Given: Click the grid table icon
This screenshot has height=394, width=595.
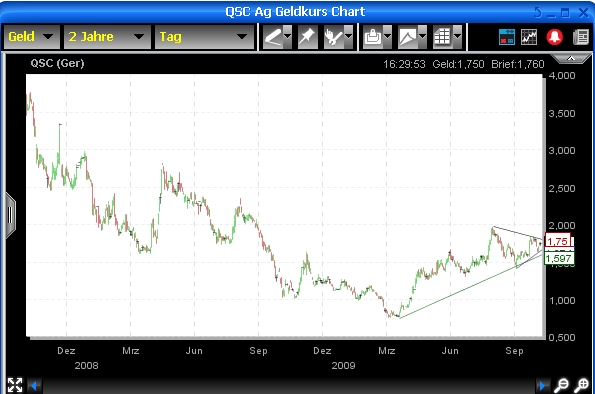Looking at the screenshot, I should 443,37.
